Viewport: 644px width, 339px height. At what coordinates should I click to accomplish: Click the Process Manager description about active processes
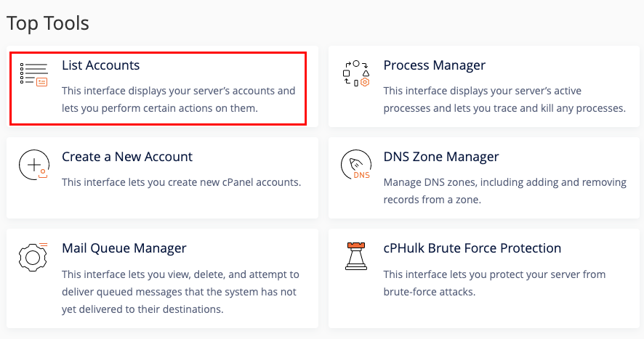pyautogui.click(x=504, y=99)
